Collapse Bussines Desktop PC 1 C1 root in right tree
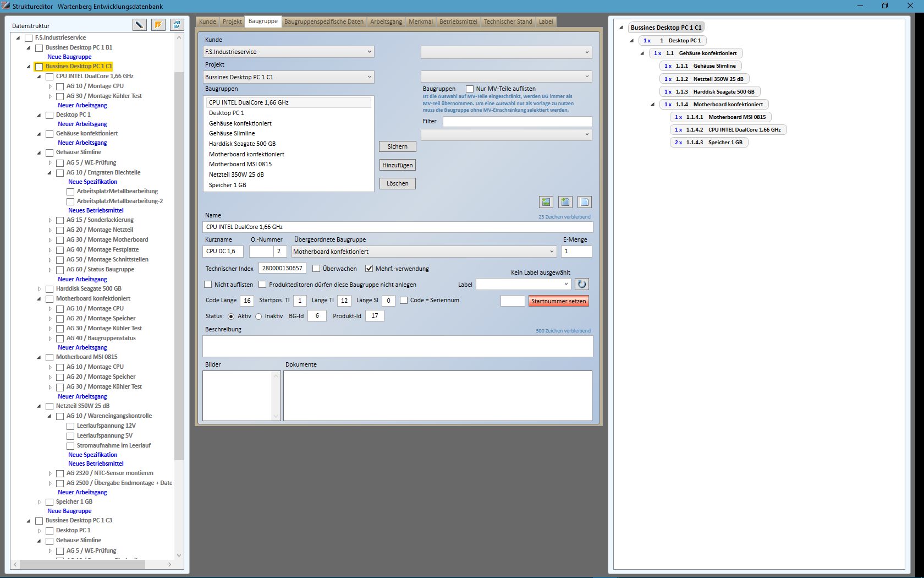The width and height of the screenshot is (924, 578). pos(621,28)
